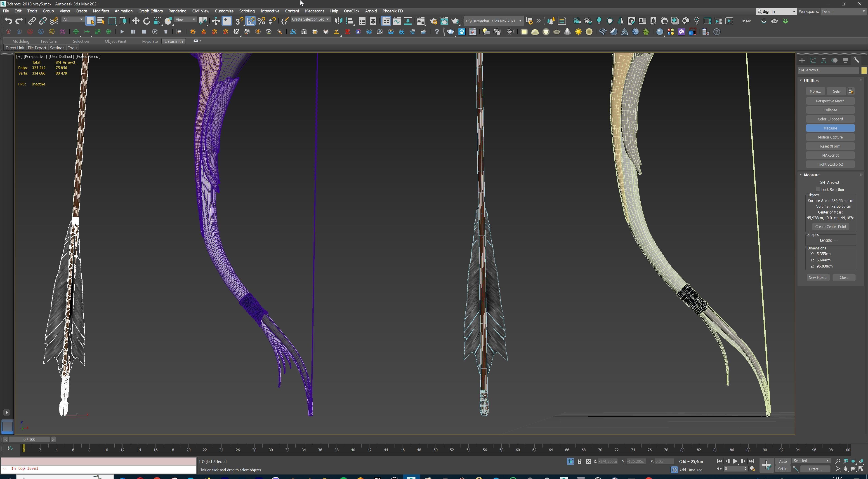Image resolution: width=868 pixels, height=479 pixels.
Task: Click the Zoom Extents All icon
Action: 861,461
